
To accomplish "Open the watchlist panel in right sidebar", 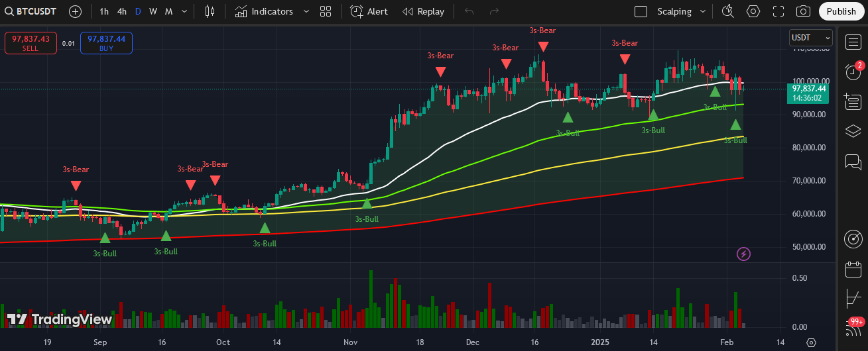I will click(x=853, y=43).
